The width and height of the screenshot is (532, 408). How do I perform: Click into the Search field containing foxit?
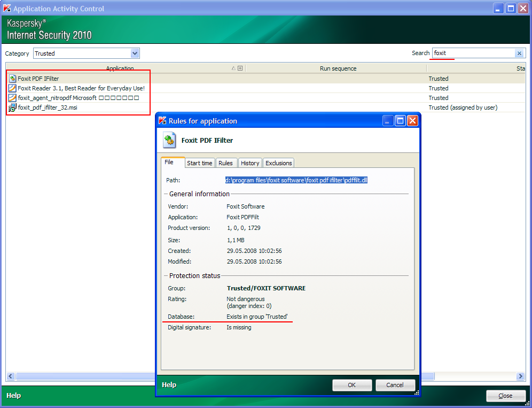[474, 53]
